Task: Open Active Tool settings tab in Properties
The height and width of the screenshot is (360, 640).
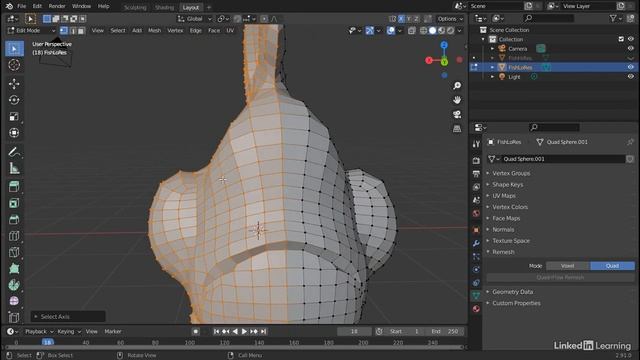Action: [x=476, y=144]
